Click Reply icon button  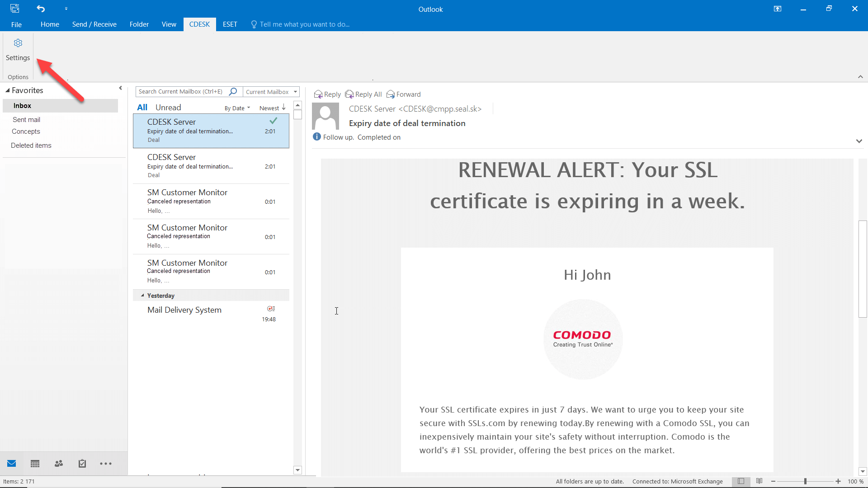327,94
